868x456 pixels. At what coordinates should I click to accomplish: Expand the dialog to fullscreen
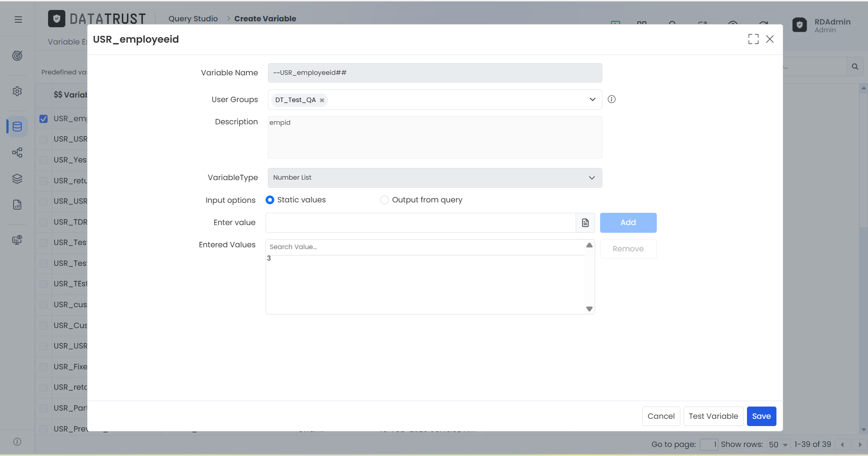pos(753,39)
